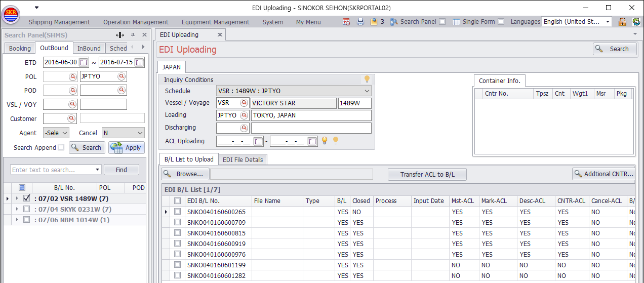This screenshot has width=644, height=283.
Task: Click lookup icon in second POD field
Action: [122, 90]
